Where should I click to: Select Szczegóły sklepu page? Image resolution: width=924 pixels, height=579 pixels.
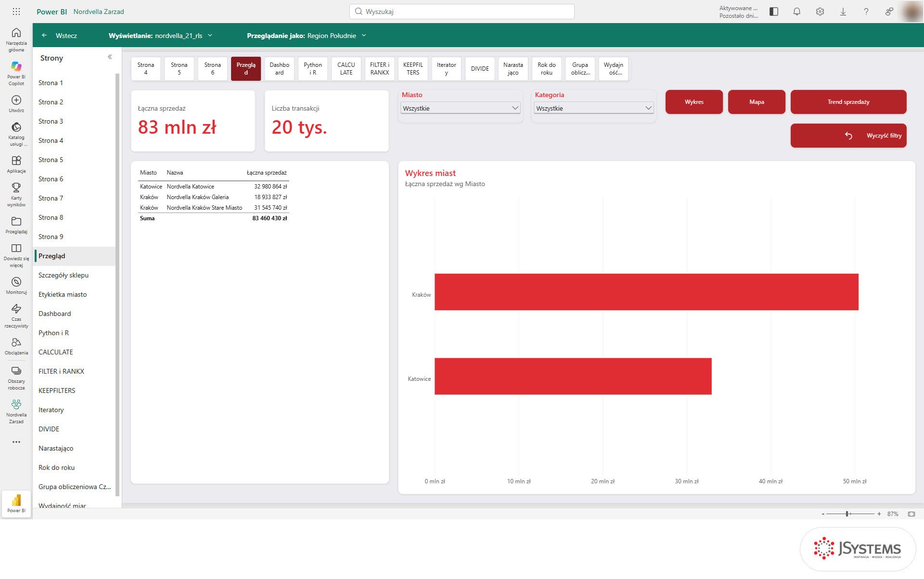click(75, 275)
